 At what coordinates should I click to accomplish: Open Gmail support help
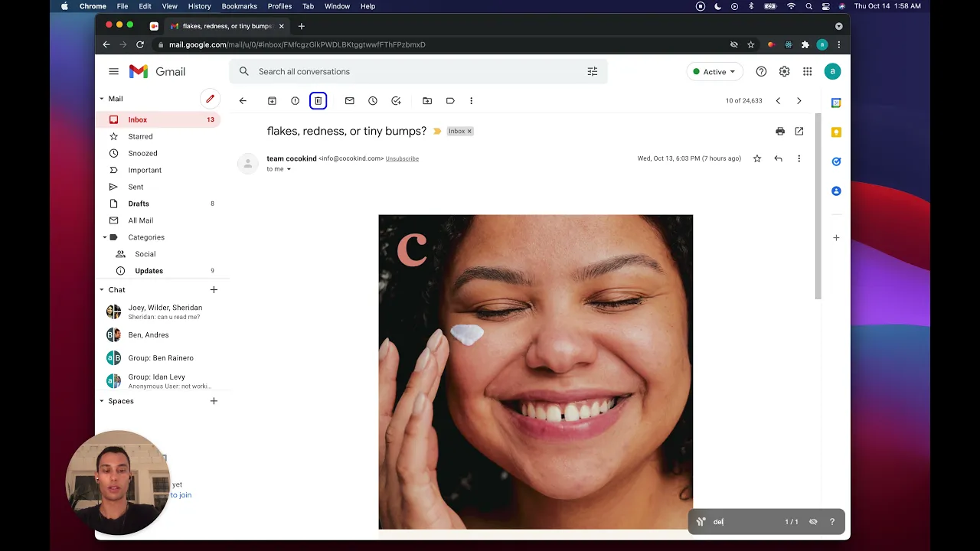tap(761, 71)
